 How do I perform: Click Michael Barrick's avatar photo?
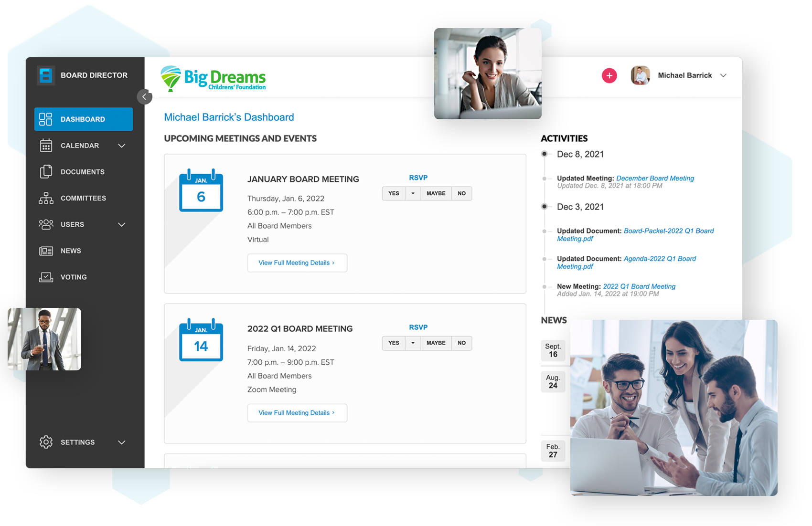pyautogui.click(x=641, y=75)
